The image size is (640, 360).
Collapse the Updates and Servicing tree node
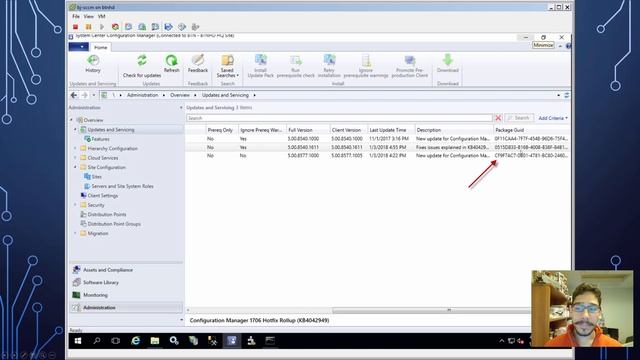pos(75,129)
